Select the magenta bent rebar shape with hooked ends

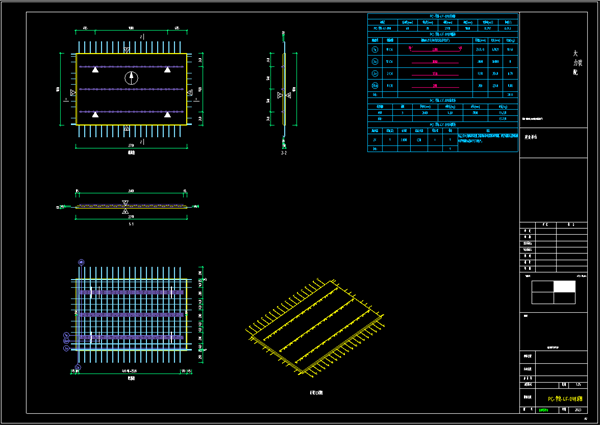[x=435, y=49]
